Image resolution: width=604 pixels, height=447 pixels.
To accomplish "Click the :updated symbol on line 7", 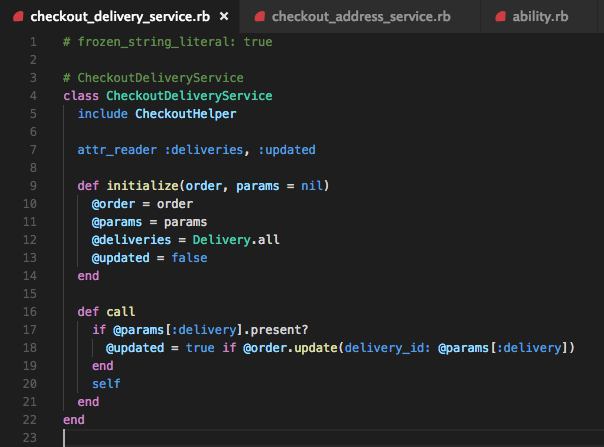I will tap(287, 150).
